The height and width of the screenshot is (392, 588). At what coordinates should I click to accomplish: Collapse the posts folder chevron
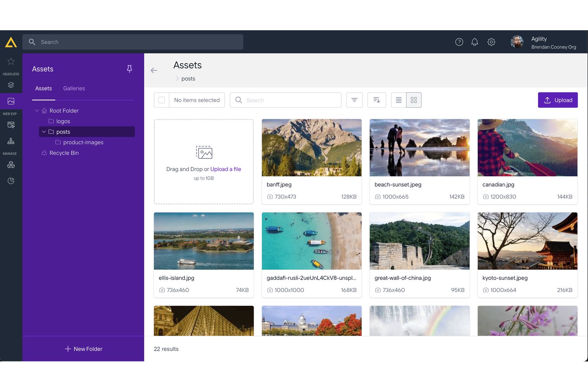point(44,132)
